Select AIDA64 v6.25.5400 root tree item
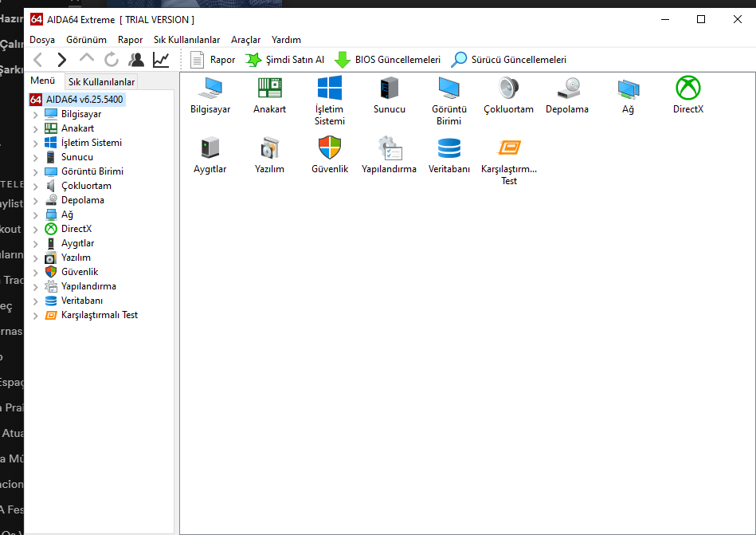The height and width of the screenshot is (535, 756). point(77,100)
